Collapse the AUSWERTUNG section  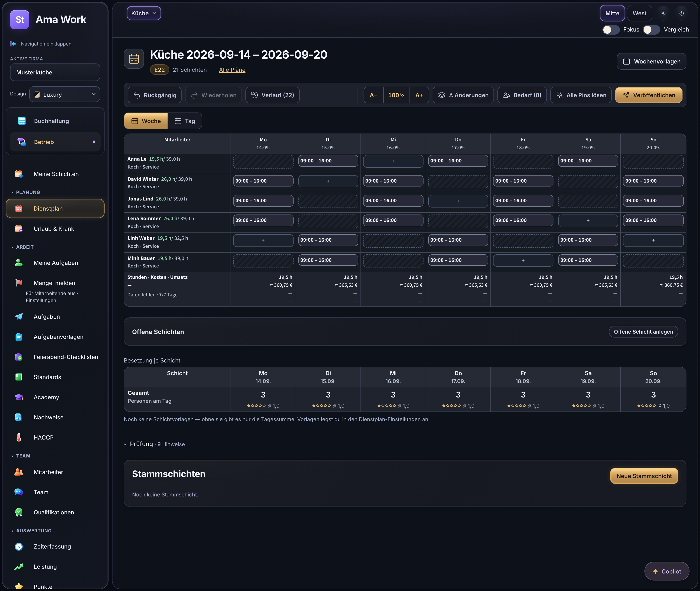31,531
